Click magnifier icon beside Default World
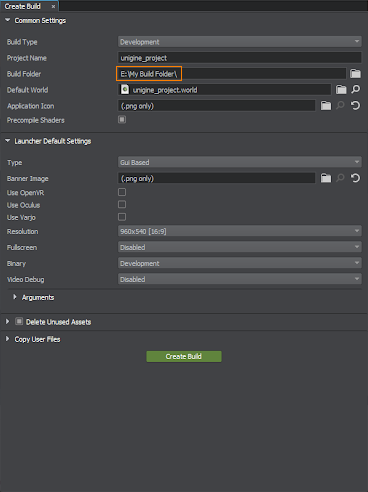Screen dimensions: 368x492 point(356,89)
